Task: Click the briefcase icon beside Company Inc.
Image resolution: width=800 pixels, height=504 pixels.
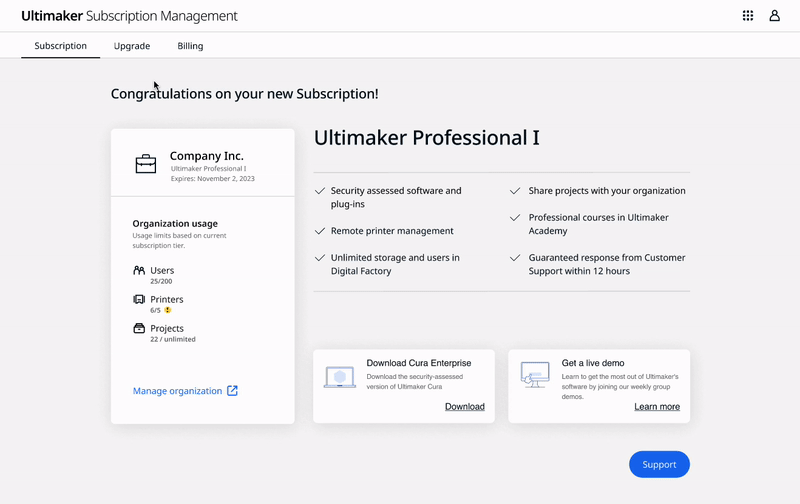Action: [146, 164]
